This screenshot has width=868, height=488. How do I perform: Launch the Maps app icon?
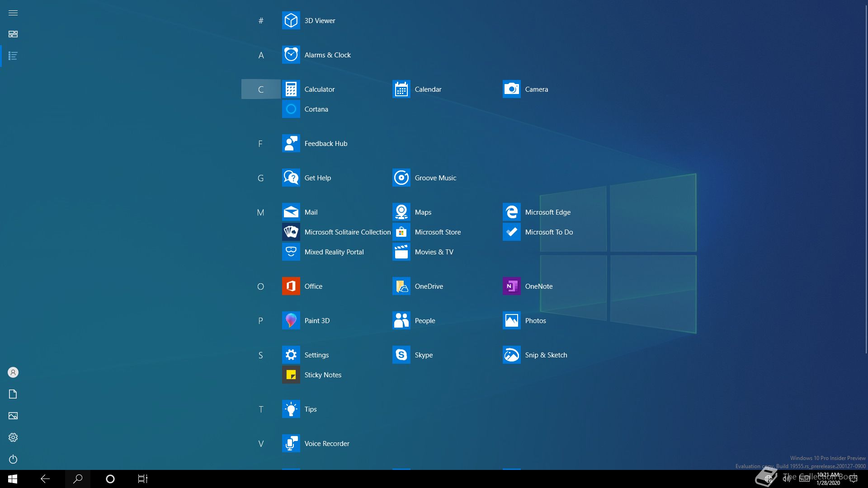coord(401,212)
